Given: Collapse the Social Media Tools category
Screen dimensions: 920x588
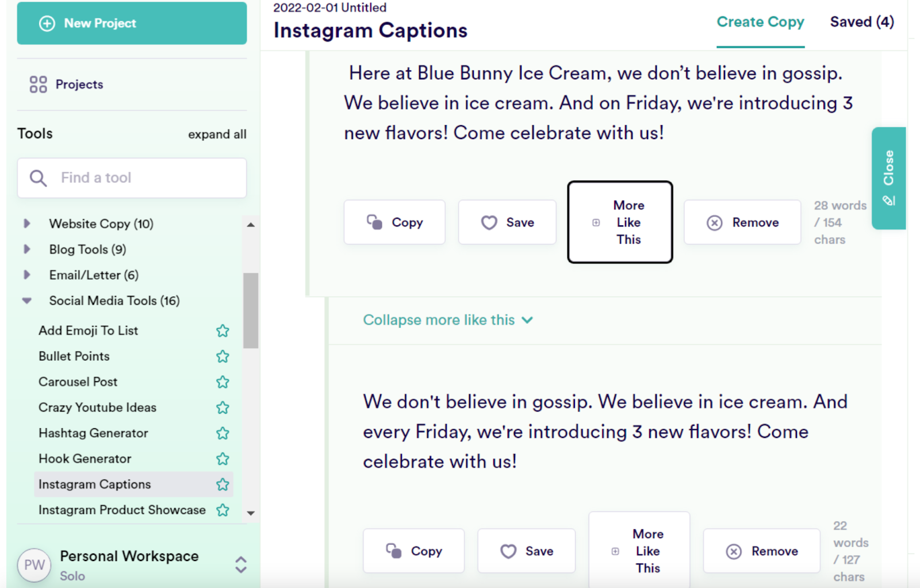Looking at the screenshot, I should 27,301.
